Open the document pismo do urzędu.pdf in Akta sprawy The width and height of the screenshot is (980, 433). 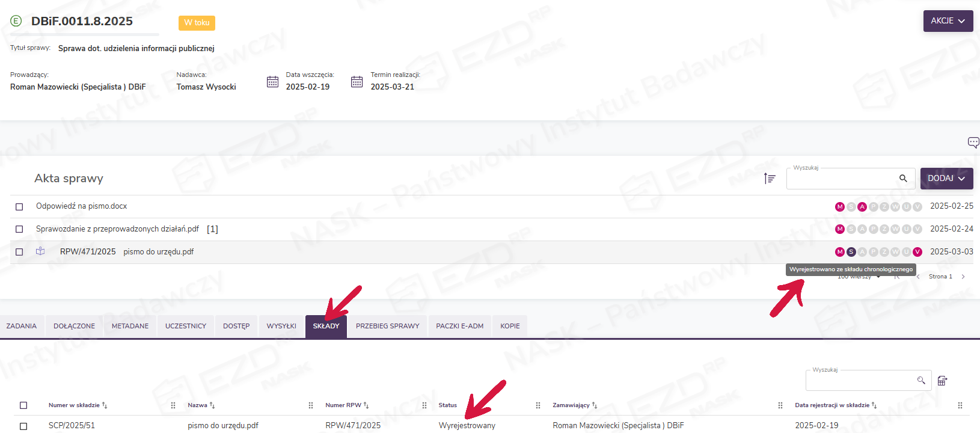pyautogui.click(x=158, y=252)
